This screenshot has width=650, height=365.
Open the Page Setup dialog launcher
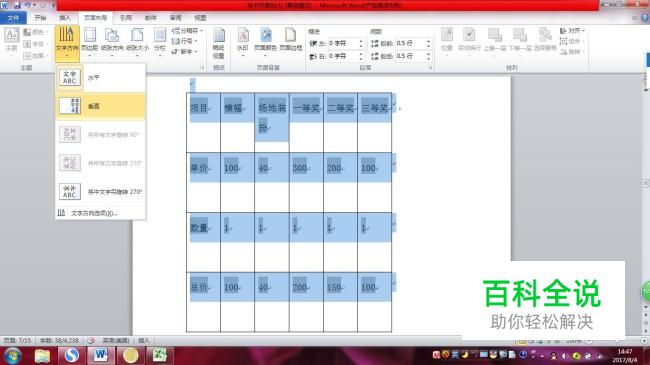[x=202, y=68]
